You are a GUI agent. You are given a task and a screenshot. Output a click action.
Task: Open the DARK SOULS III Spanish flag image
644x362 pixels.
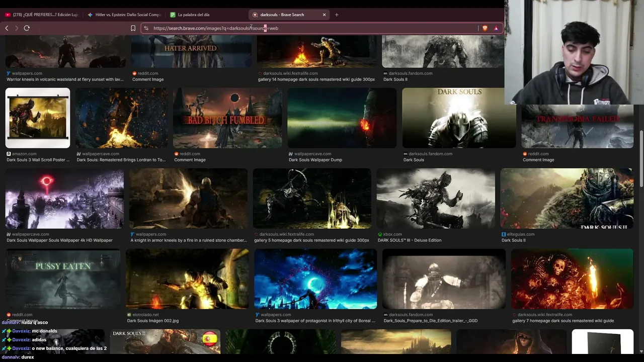pos(165,342)
